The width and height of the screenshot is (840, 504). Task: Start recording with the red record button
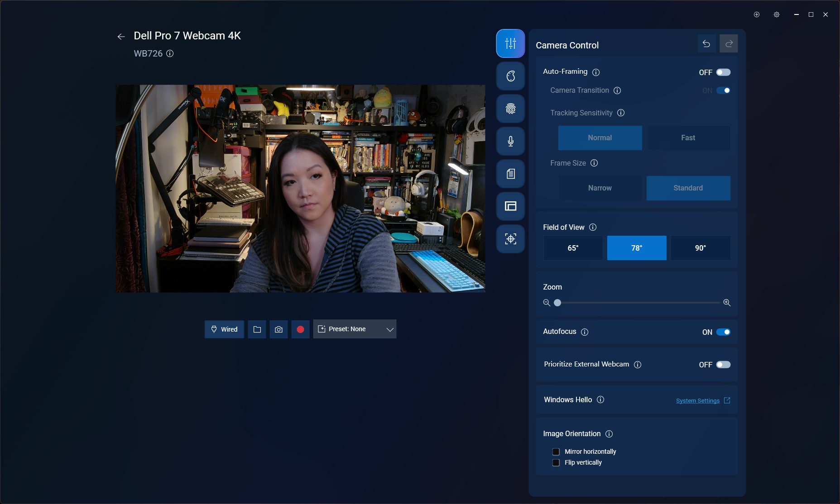300,329
